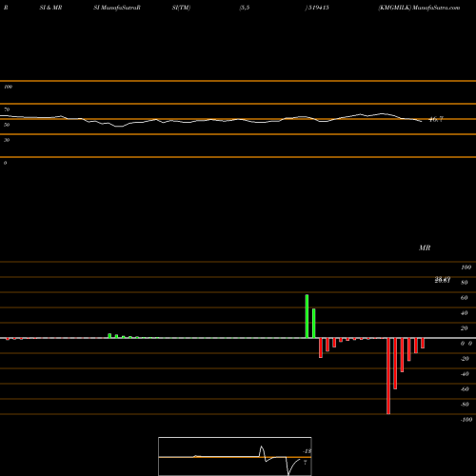Click the RSI axis label 0 on left
Viewport: 476px width, 476px height.
click(5, 163)
